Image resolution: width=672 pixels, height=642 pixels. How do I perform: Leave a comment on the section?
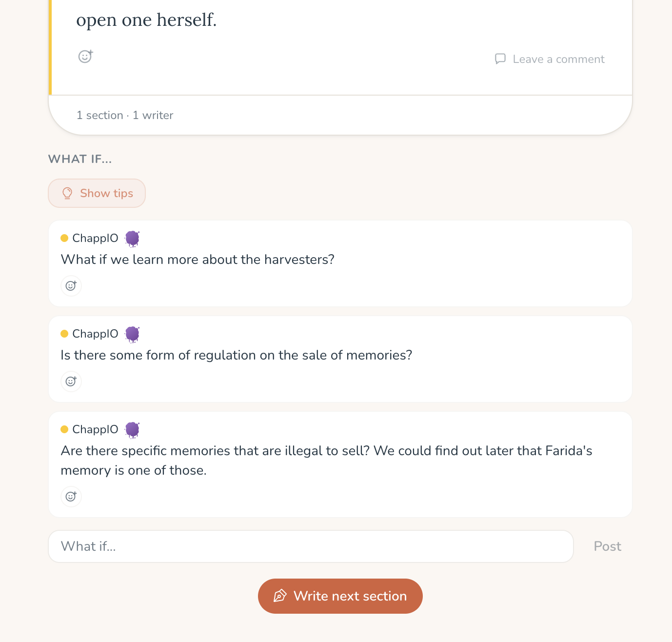coord(558,60)
